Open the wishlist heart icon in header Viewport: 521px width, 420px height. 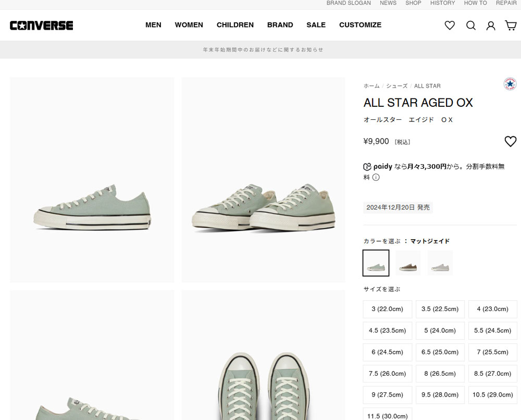[x=450, y=25]
